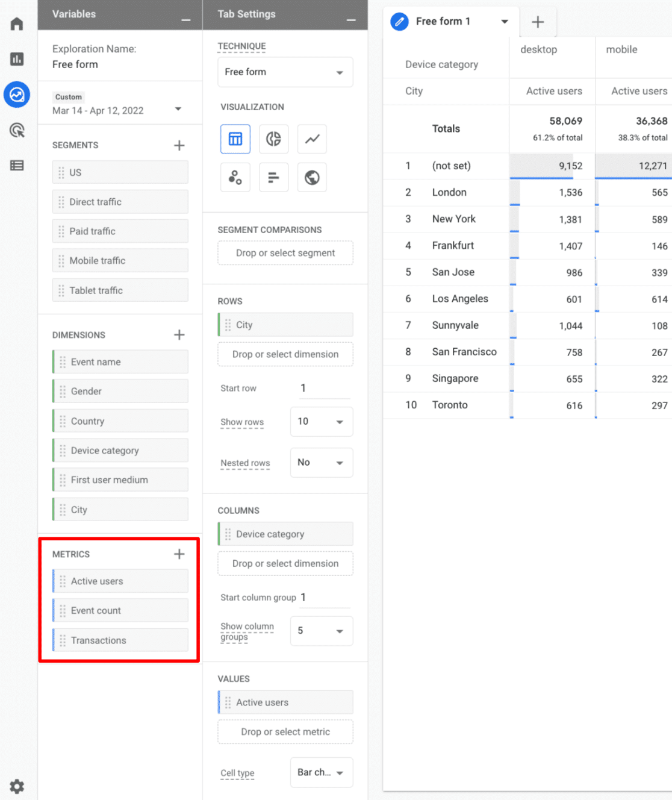Select the scatter plot visualization
The image size is (672, 800).
pyautogui.click(x=235, y=177)
